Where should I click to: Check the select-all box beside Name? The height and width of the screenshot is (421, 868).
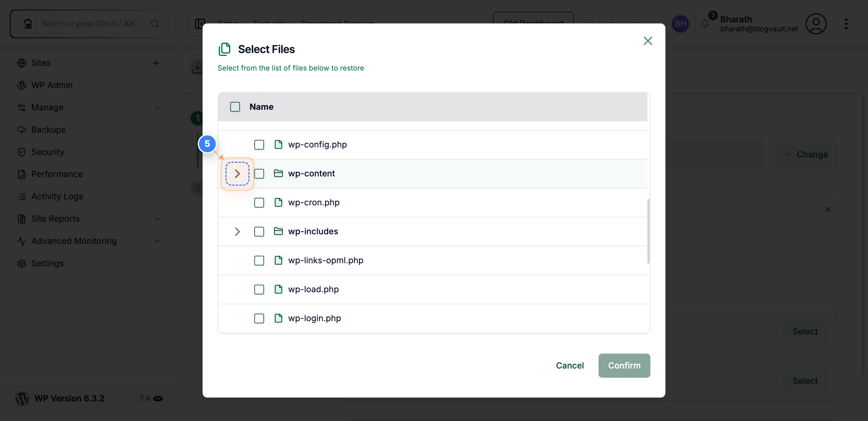[235, 106]
